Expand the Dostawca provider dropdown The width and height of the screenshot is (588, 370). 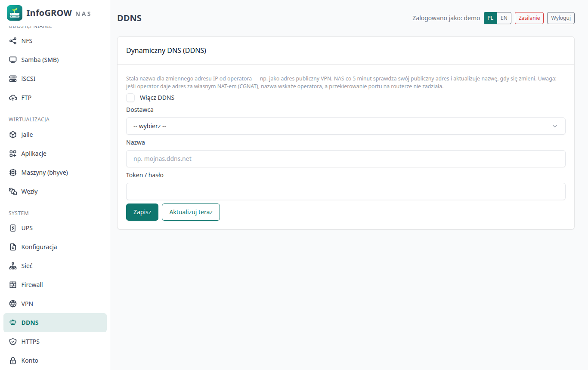[346, 126]
